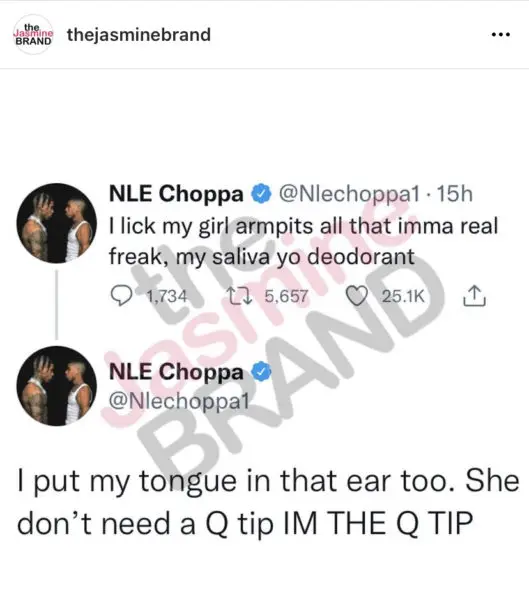
Task: View the 1,734 replies count
Action: pyautogui.click(x=167, y=296)
